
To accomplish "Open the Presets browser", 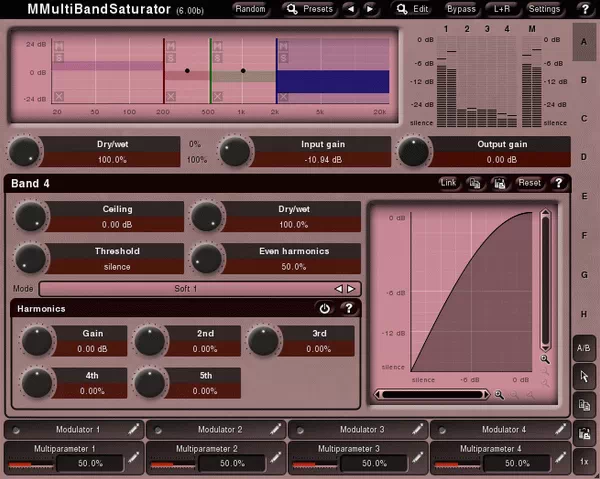I will tap(310, 9).
